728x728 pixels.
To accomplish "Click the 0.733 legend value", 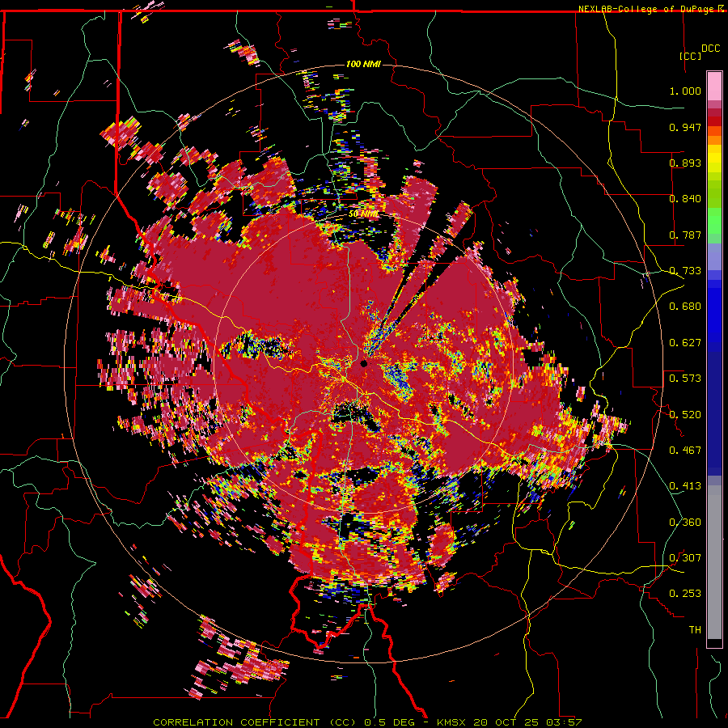I will tap(685, 271).
